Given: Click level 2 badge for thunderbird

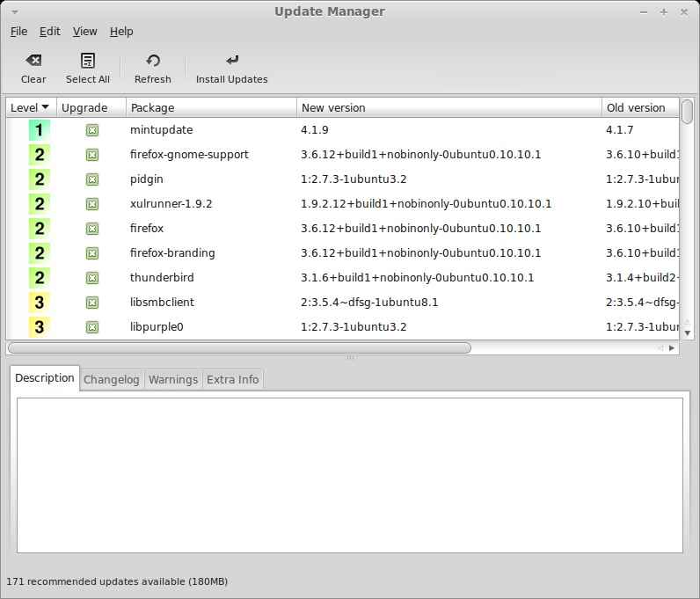Looking at the screenshot, I should 40,277.
